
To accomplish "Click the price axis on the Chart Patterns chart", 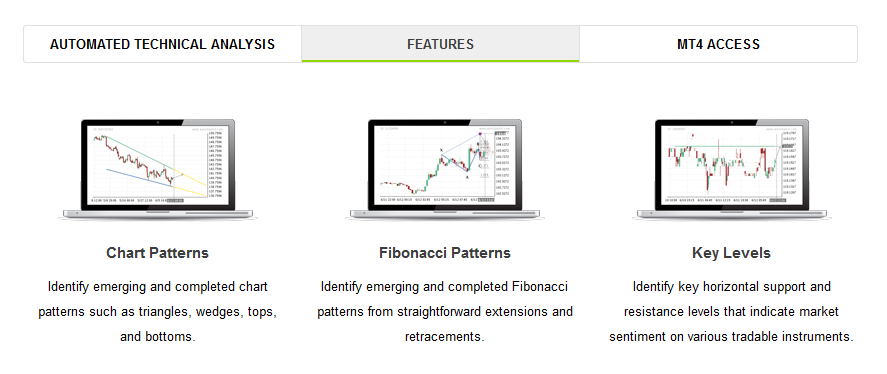I will [215, 164].
